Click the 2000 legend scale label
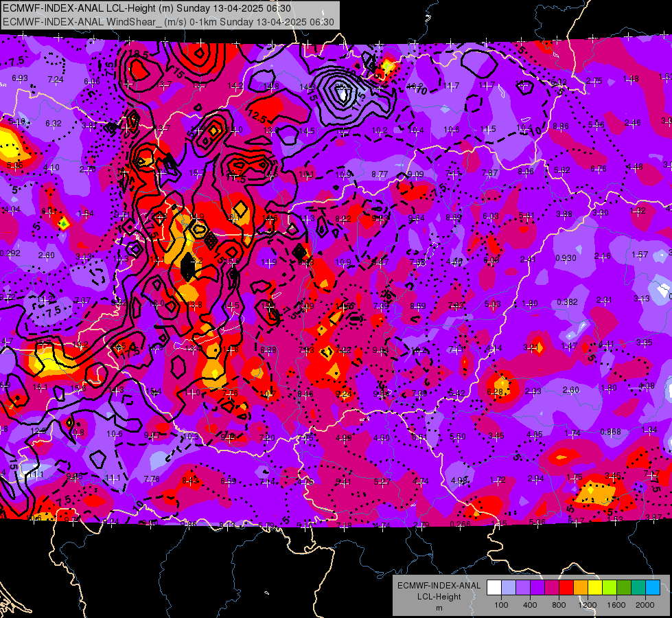The height and width of the screenshot is (618, 672). tap(645, 605)
